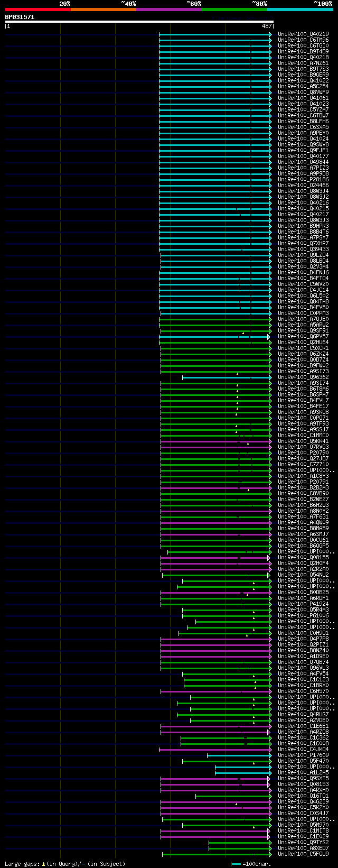Select the label UniRef100_Q8VWF9
338x868 pixels.
coord(303,93)
